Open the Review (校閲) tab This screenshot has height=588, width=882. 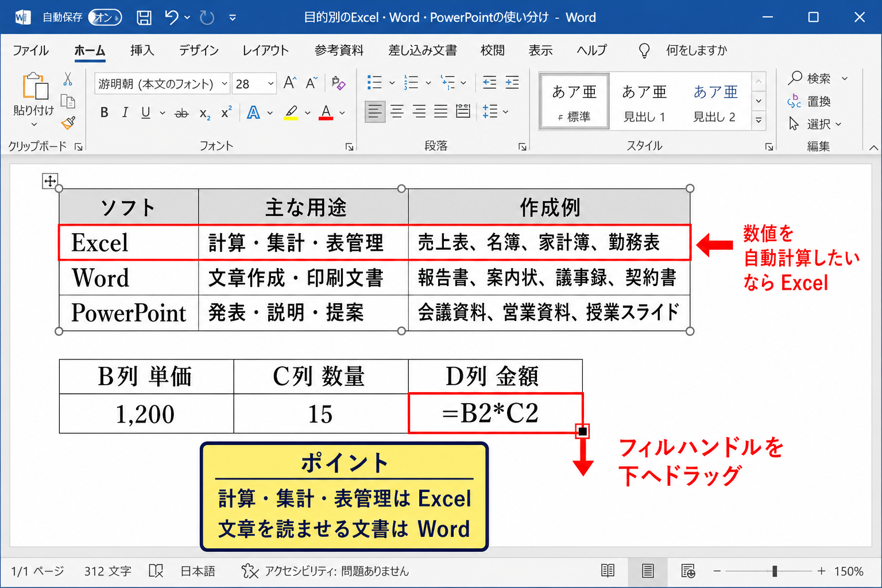click(x=492, y=51)
